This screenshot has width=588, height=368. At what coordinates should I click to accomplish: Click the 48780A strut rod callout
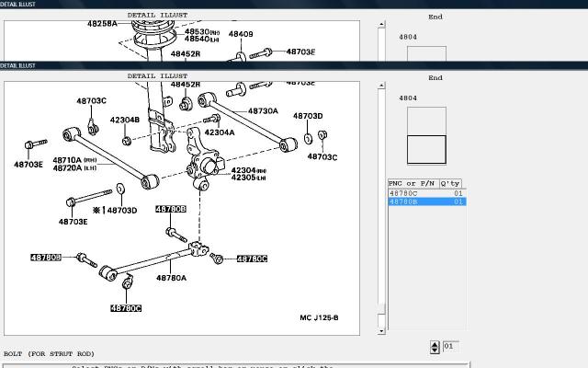tap(171, 278)
